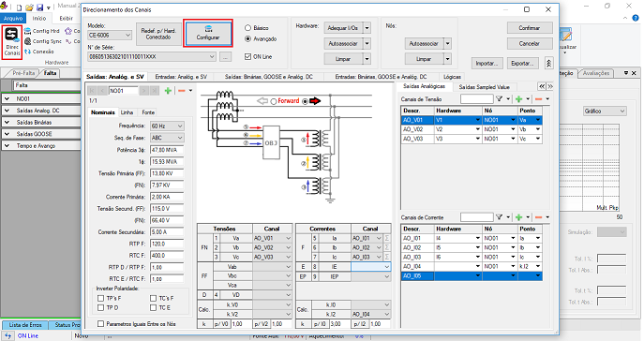
Task: Click filter icon for Canais de Corrente
Action: click(499, 217)
